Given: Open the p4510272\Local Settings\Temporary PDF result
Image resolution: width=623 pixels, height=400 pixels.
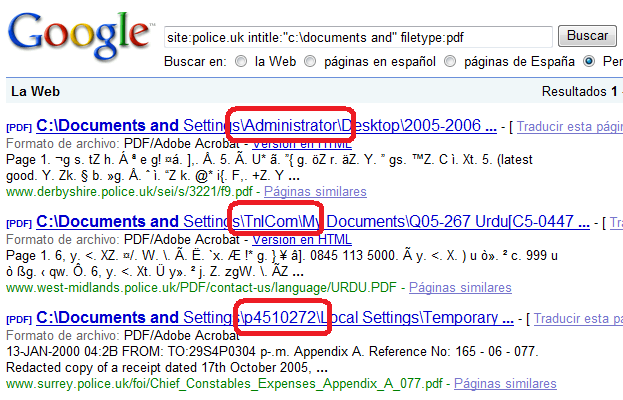Looking at the screenshot, I should [x=275, y=318].
